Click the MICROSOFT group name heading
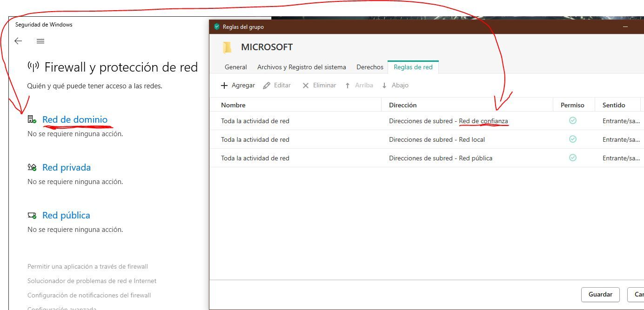 [267, 47]
